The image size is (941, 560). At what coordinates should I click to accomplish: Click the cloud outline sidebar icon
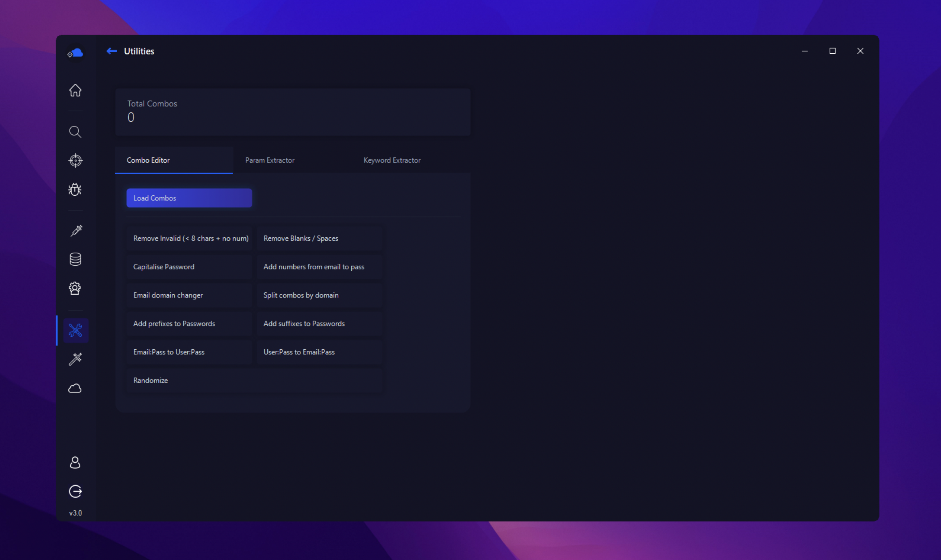click(x=75, y=388)
